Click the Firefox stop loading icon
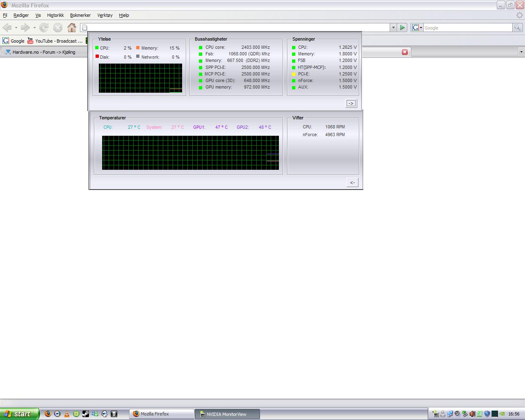Image resolution: width=525 pixels, height=420 pixels. (x=58, y=27)
